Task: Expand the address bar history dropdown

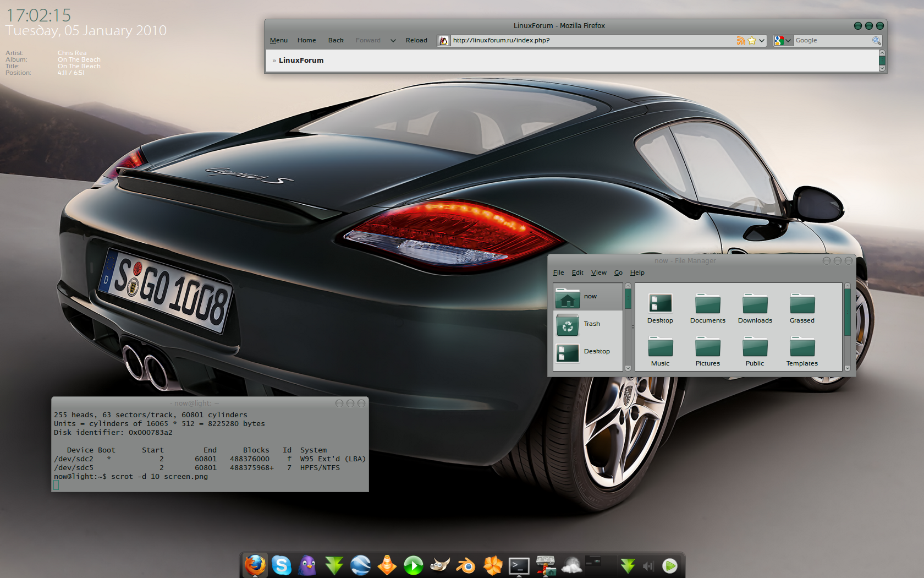Action: pyautogui.click(x=762, y=40)
